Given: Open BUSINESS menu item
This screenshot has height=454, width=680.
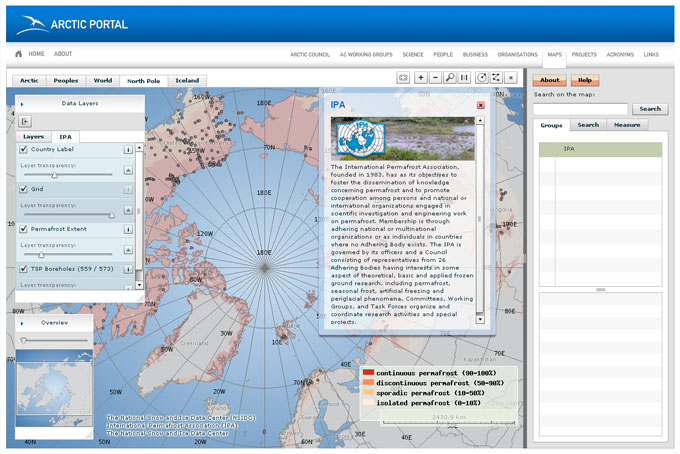Looking at the screenshot, I should tap(475, 55).
